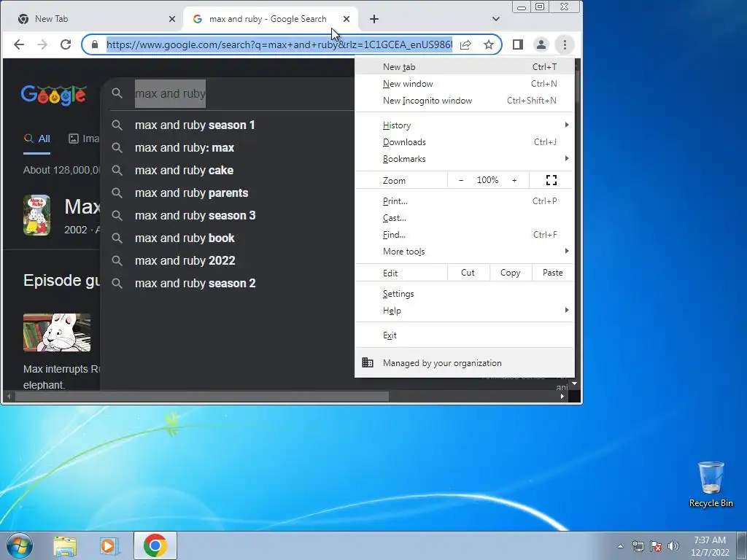747x560 pixels.
Task: Click the three-dot Chrome menu button
Action: coord(565,44)
